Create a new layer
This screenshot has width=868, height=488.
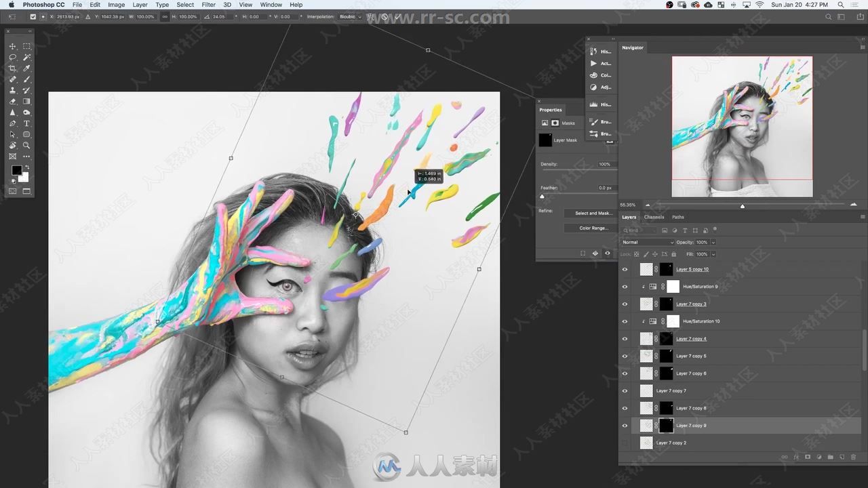[x=842, y=457]
